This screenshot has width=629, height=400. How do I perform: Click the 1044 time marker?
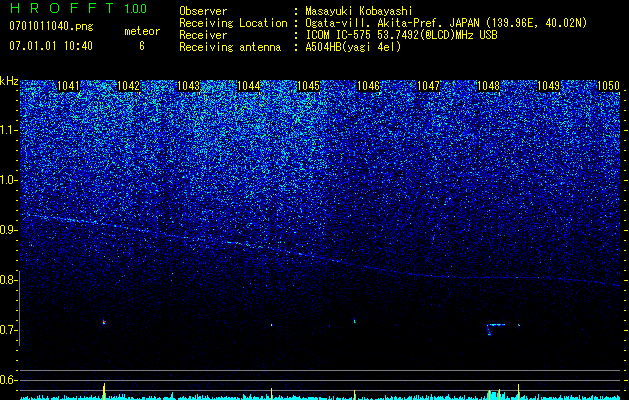248,86
